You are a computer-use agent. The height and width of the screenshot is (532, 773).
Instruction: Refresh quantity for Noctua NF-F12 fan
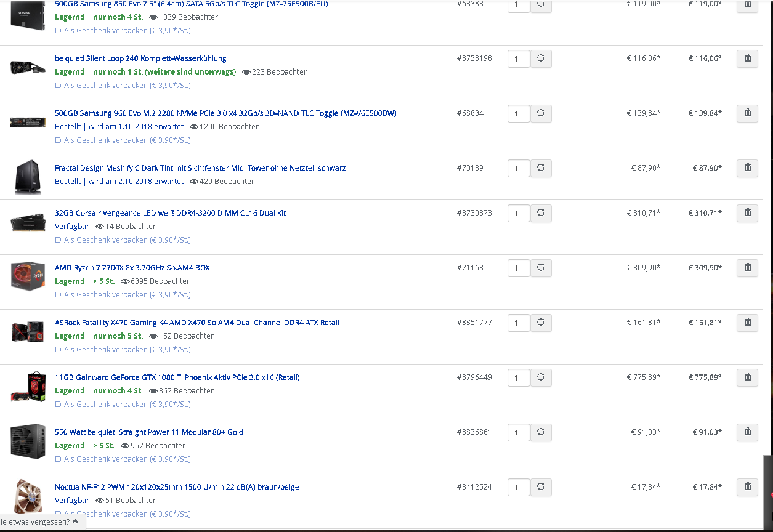click(541, 488)
